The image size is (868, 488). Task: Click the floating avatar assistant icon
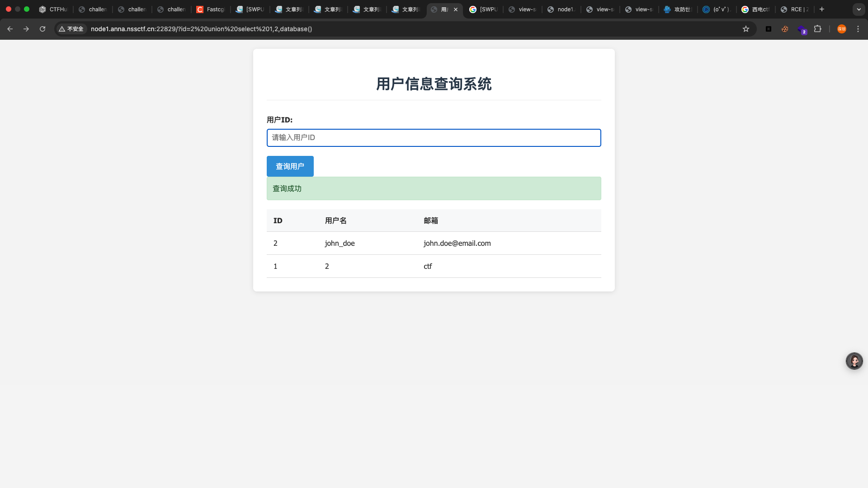(x=854, y=361)
